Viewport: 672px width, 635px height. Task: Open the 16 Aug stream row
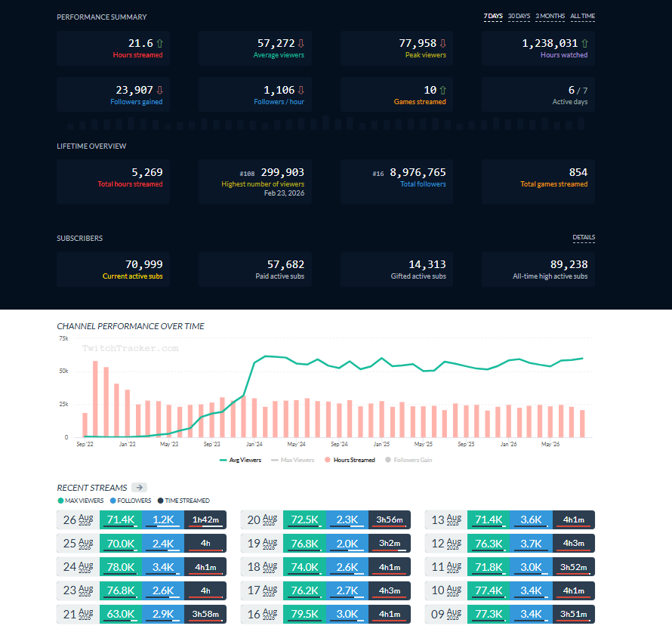[x=325, y=614]
